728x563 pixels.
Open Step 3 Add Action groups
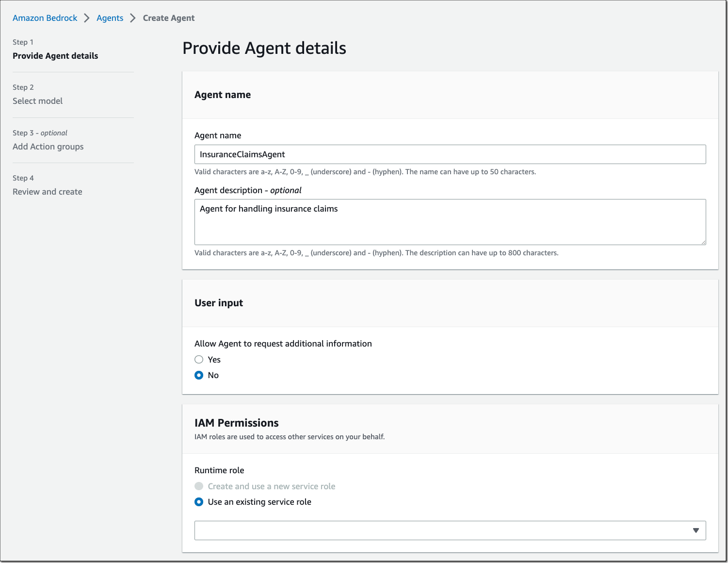pyautogui.click(x=48, y=146)
